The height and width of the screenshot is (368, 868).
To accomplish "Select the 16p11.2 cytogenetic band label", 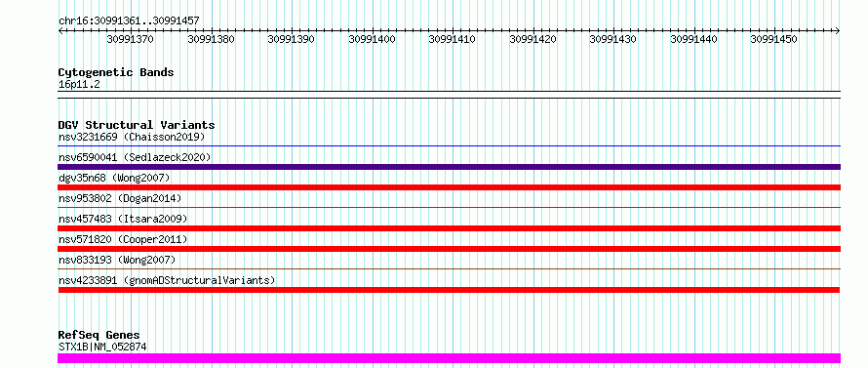I will [79, 85].
